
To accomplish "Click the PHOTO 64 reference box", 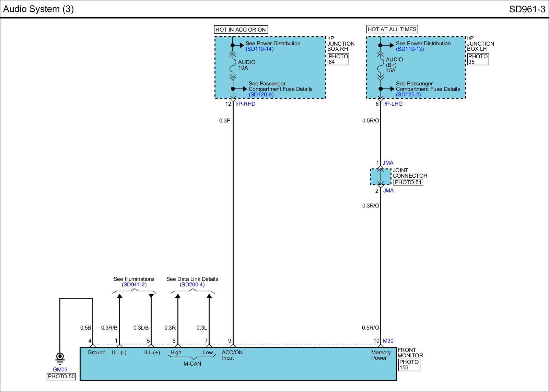I will click(x=338, y=59).
